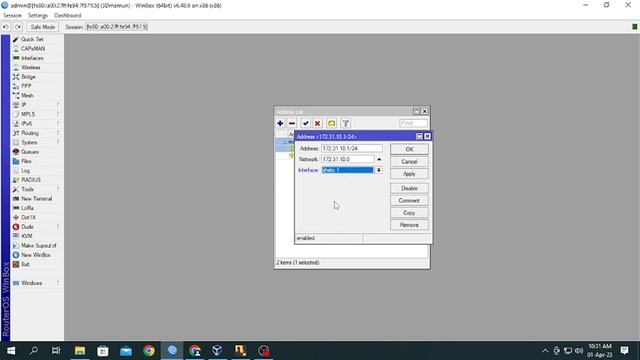640x360 pixels.
Task: Disable the address with the red X icon
Action: (317, 123)
